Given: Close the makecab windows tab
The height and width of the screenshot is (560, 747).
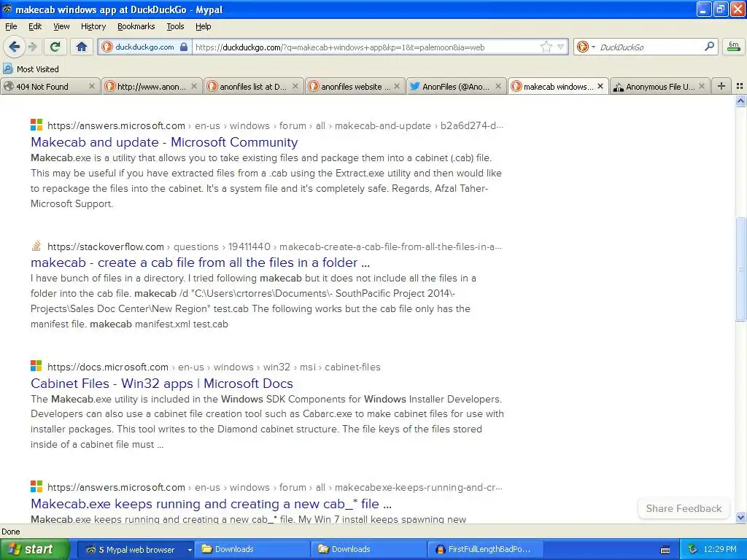Looking at the screenshot, I should (x=600, y=86).
